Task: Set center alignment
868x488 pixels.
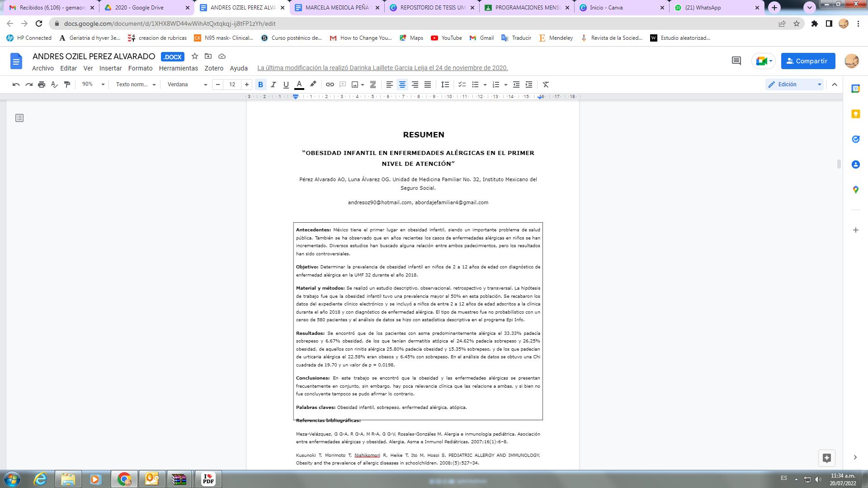Action: click(402, 84)
